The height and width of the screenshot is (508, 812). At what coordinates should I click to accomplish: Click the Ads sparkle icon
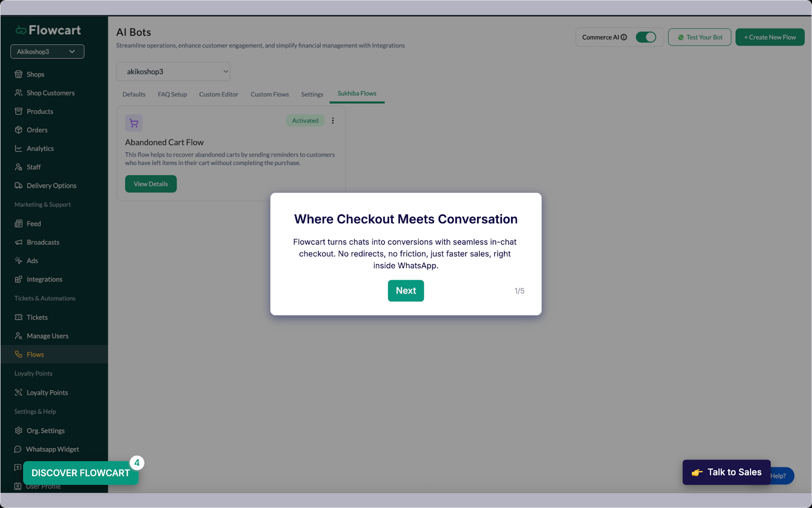pos(19,261)
